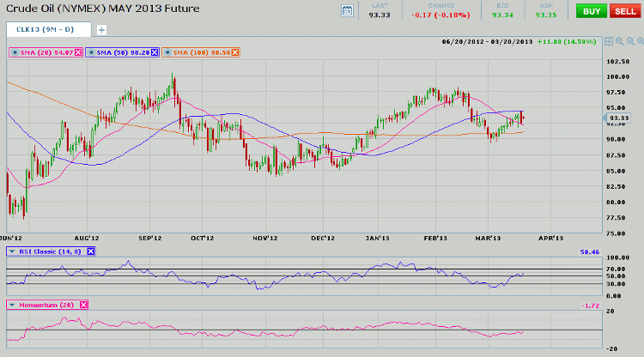Collapse the RSI Classic panel arrow

pos(11,251)
